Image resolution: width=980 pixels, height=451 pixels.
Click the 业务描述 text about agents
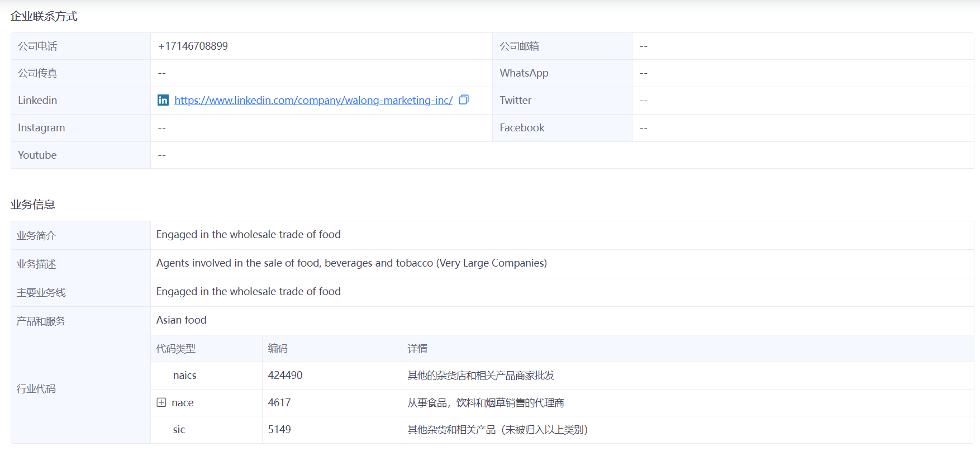351,263
